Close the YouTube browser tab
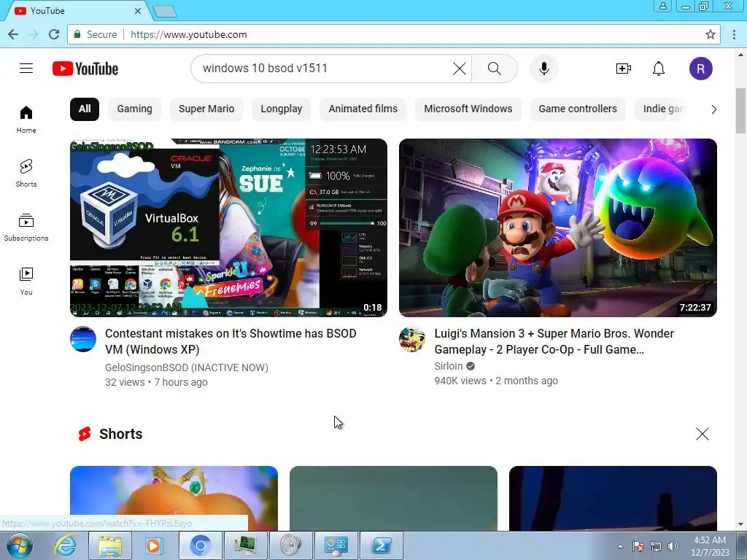Image resolution: width=747 pixels, height=560 pixels. (138, 10)
